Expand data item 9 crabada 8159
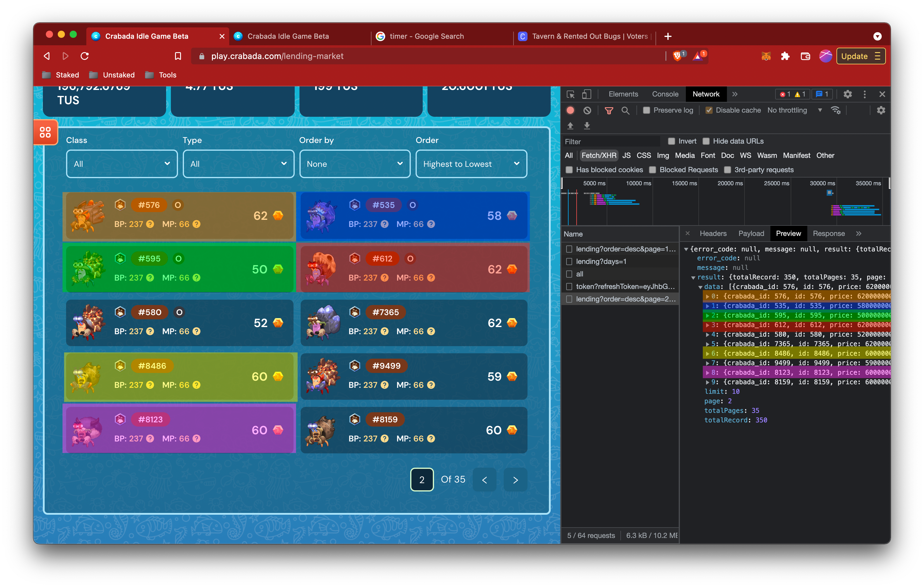This screenshot has width=924, height=588. [x=708, y=382]
